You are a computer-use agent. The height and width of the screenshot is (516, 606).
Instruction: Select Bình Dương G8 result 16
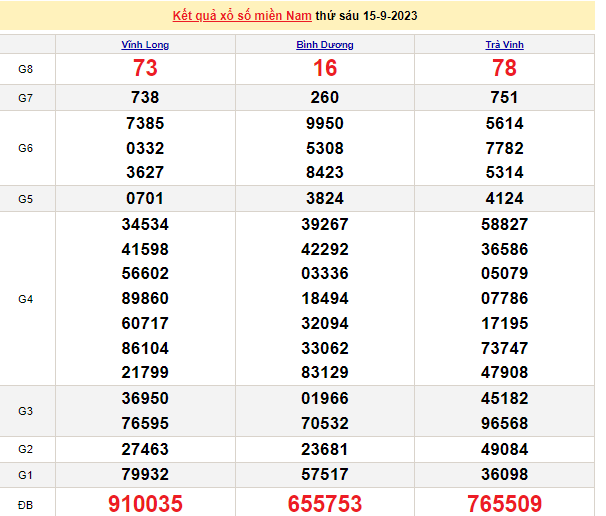pyautogui.click(x=325, y=69)
